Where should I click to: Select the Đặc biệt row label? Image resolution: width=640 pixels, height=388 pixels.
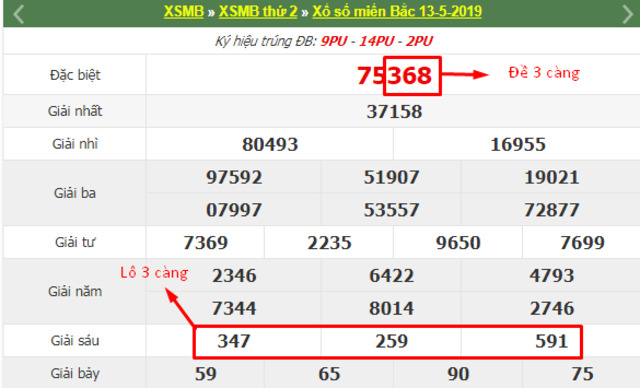pos(75,75)
